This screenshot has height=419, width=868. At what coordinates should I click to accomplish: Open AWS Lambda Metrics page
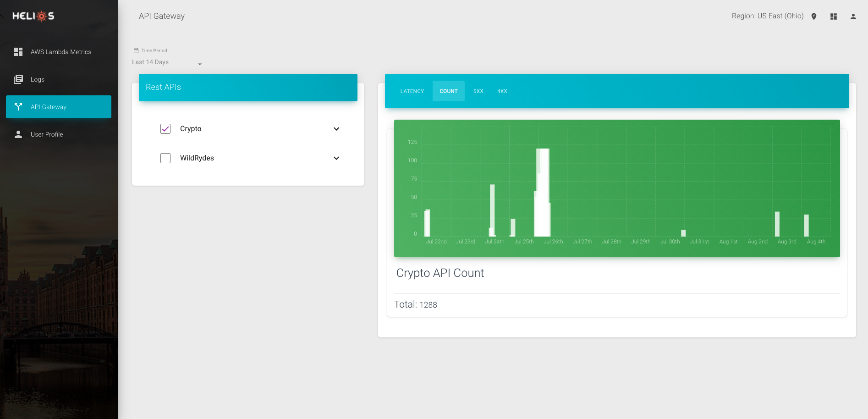click(59, 52)
